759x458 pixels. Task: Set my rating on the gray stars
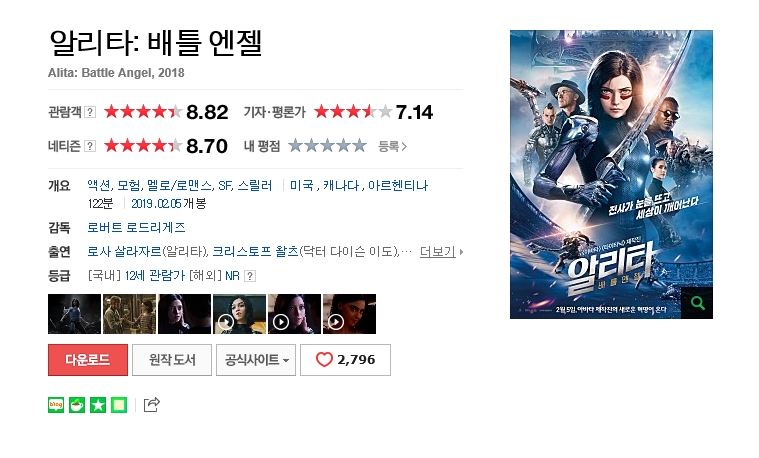(327, 146)
